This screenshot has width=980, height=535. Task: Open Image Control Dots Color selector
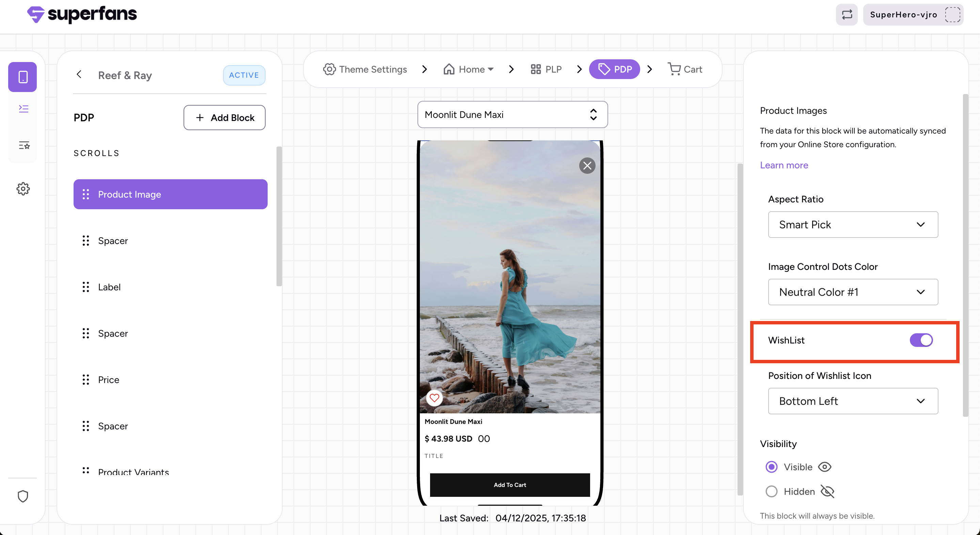coord(853,292)
